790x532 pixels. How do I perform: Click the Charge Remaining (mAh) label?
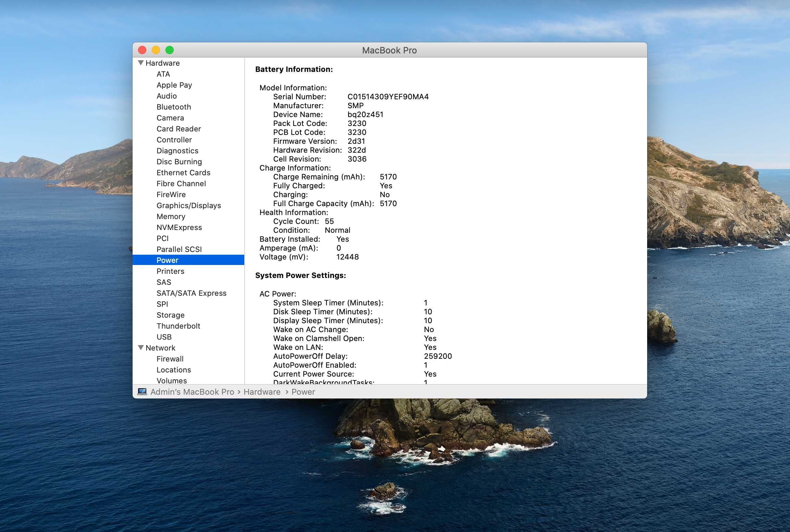(319, 177)
